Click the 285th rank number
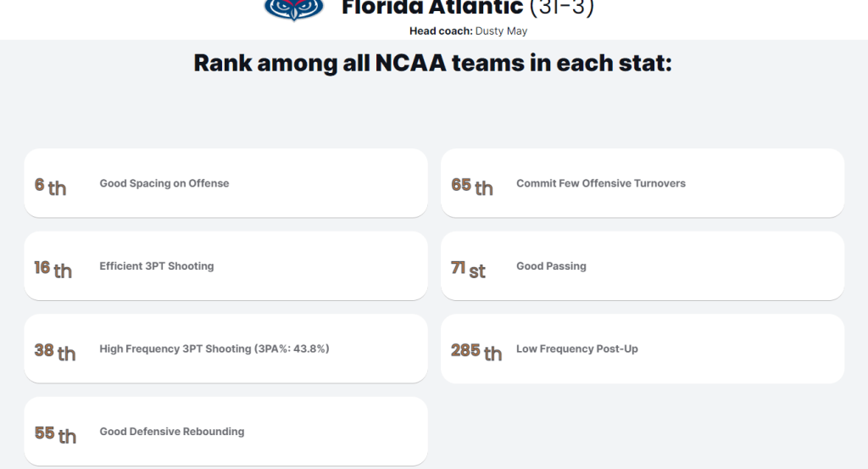868x469 pixels. pyautogui.click(x=476, y=350)
